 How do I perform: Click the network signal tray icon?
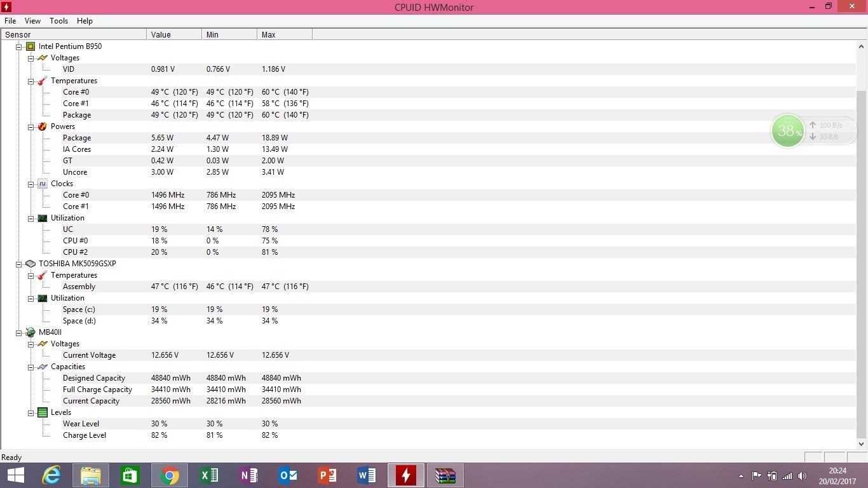[x=787, y=475]
